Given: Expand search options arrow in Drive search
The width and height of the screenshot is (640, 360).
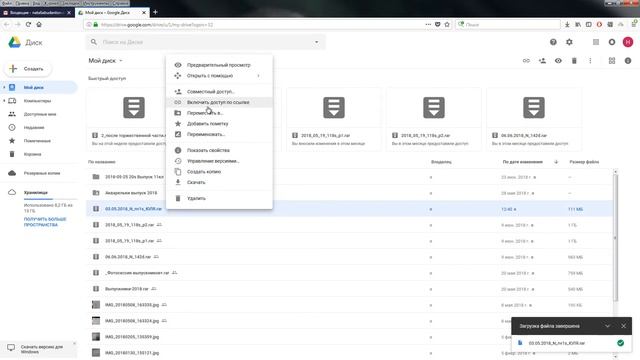Looking at the screenshot, I should [x=316, y=42].
